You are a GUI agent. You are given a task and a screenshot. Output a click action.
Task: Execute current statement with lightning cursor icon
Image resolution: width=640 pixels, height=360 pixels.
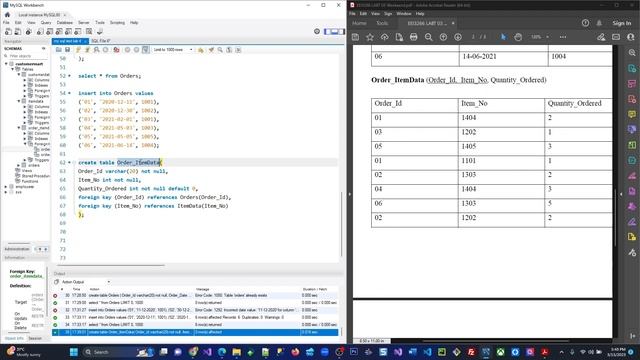coord(87,50)
